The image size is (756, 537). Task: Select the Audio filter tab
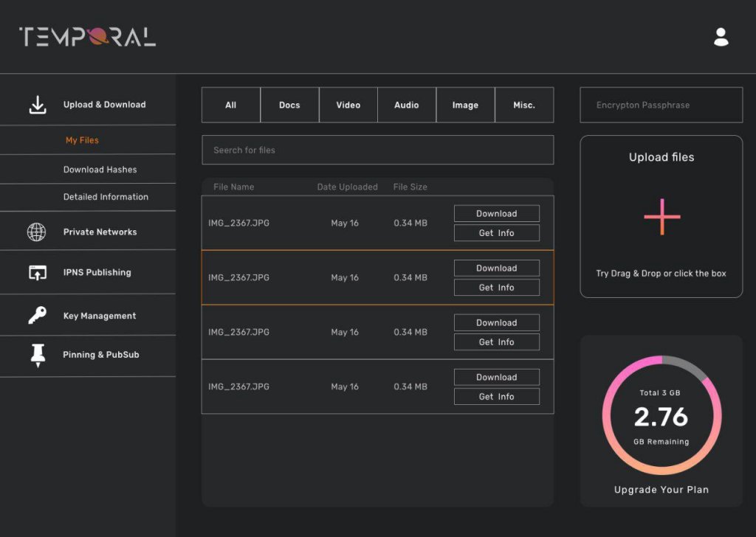tap(407, 105)
